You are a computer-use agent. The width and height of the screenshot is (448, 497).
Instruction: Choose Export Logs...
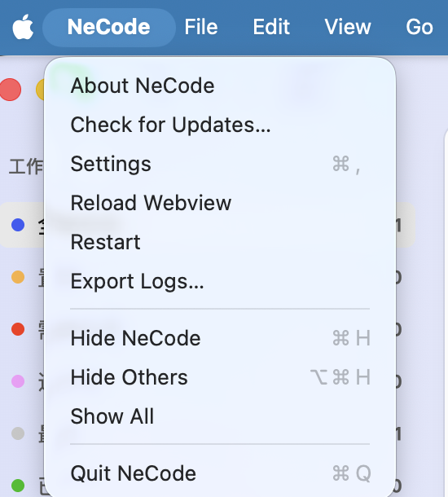click(x=220, y=281)
